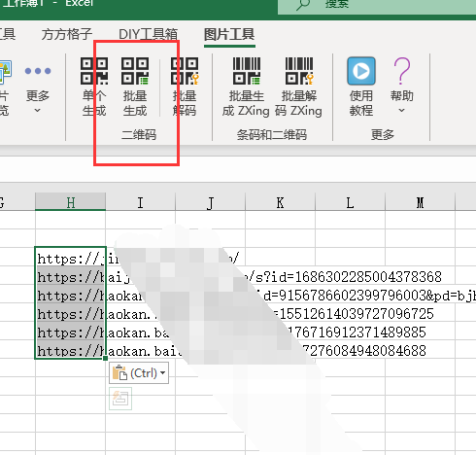Select column J header

pos(210,202)
